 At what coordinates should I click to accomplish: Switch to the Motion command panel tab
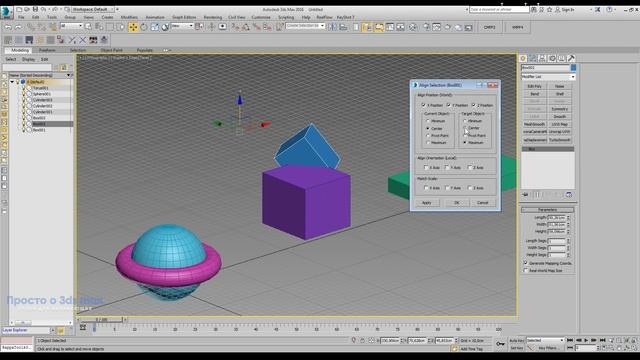point(552,58)
